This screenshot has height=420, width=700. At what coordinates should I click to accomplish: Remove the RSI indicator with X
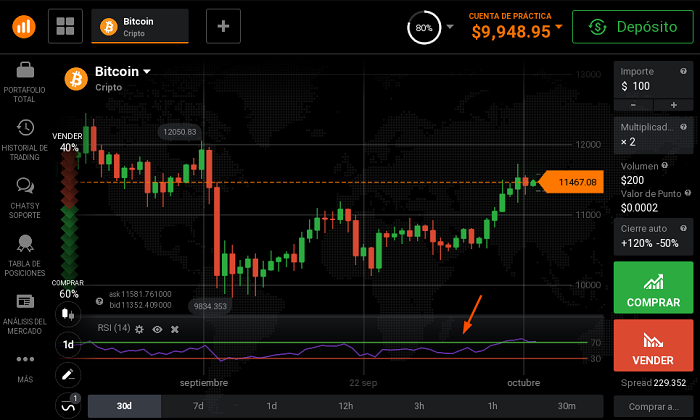(175, 329)
